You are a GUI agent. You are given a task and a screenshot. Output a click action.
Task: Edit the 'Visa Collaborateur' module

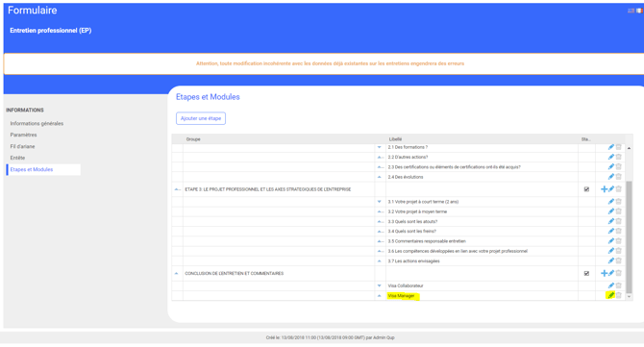(x=611, y=285)
